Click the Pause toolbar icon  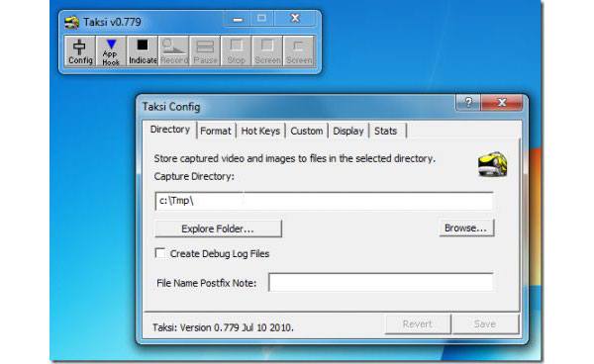tap(205, 51)
